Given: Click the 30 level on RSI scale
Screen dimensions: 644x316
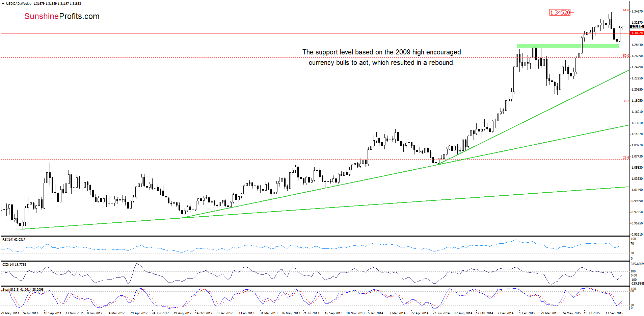Looking at the screenshot, I should click(632, 253).
